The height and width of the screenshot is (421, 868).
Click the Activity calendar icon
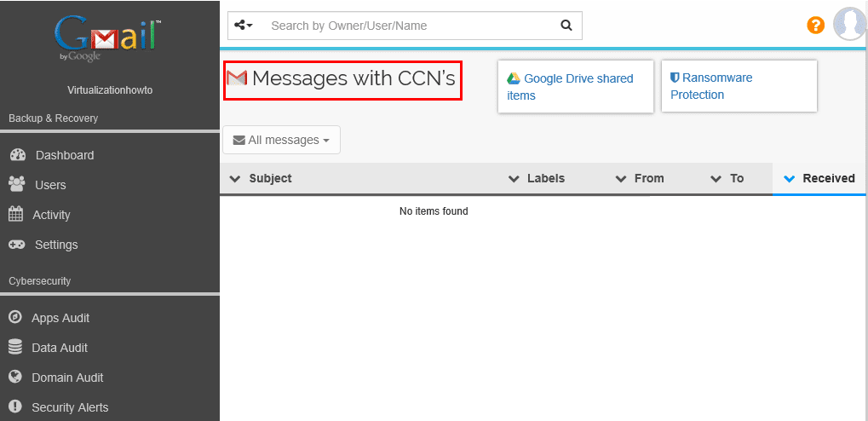click(x=15, y=214)
